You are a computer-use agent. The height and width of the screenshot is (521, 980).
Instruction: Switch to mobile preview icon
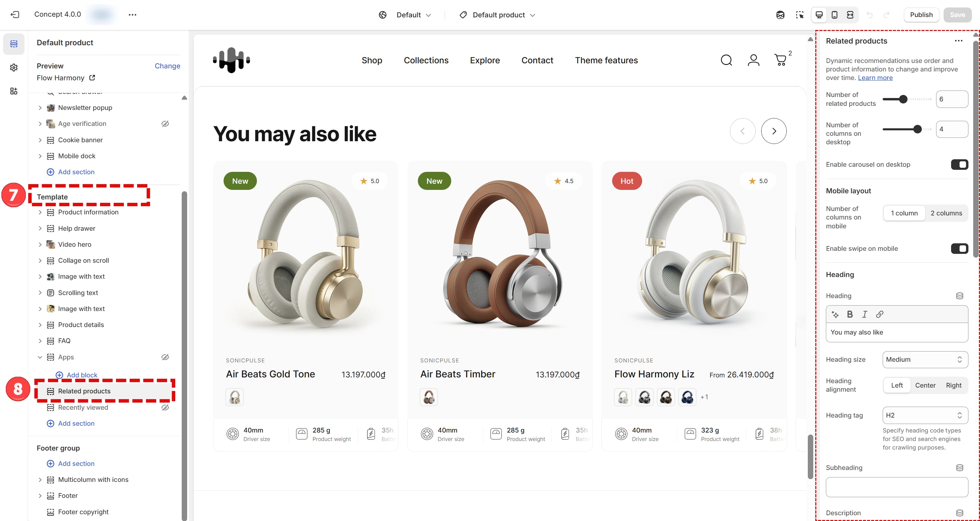point(834,15)
